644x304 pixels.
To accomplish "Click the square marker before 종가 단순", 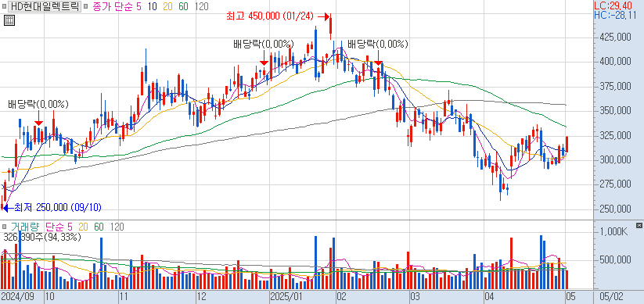I will [x=85, y=6].
